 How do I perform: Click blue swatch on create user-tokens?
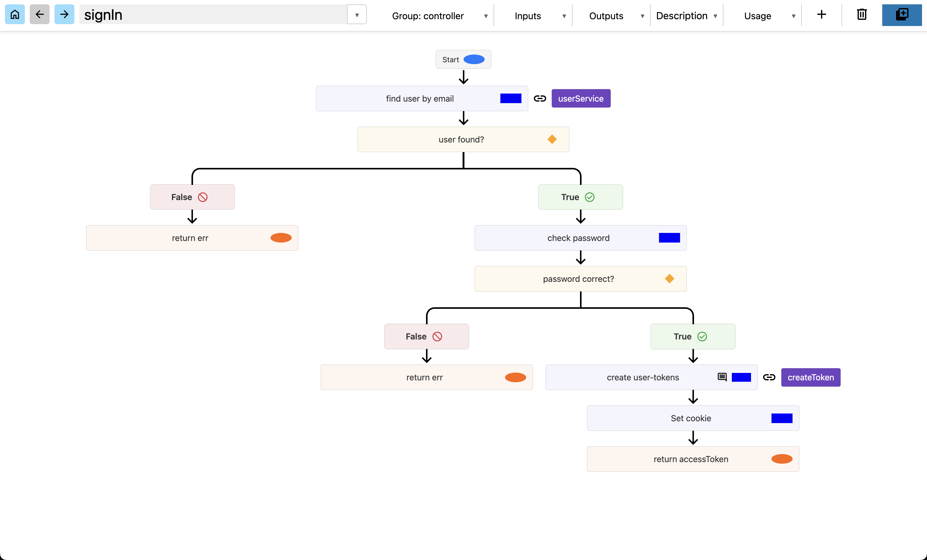click(x=741, y=377)
